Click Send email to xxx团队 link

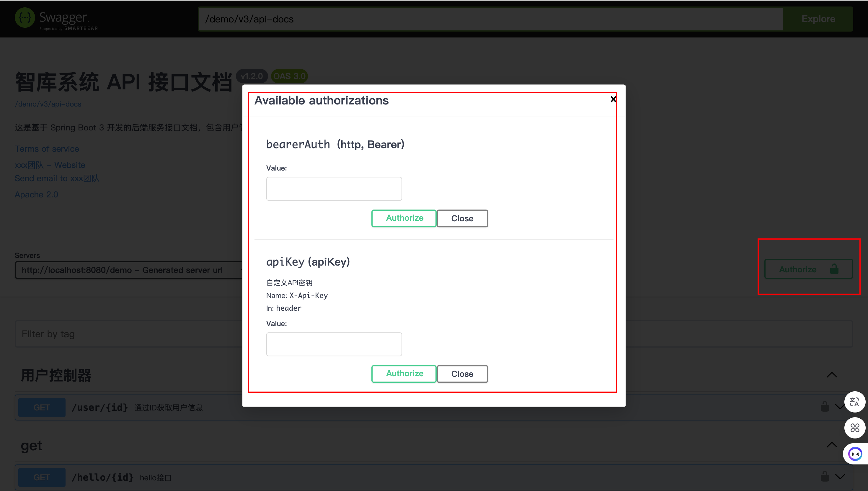tap(57, 179)
